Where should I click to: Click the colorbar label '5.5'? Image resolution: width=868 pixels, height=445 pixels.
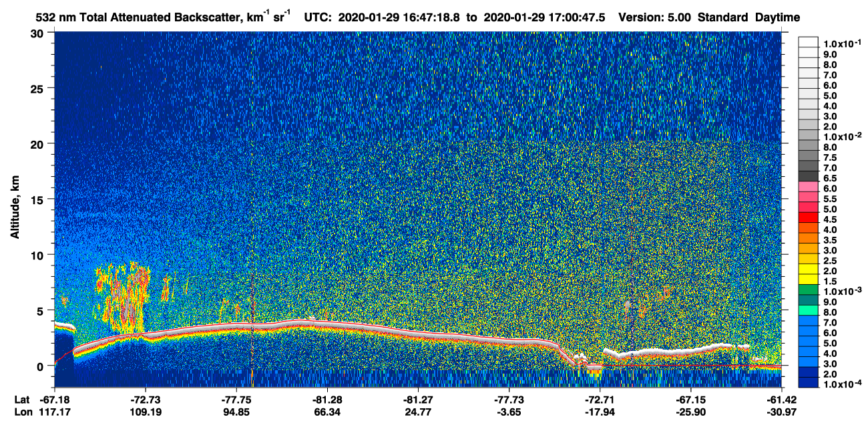click(830, 199)
